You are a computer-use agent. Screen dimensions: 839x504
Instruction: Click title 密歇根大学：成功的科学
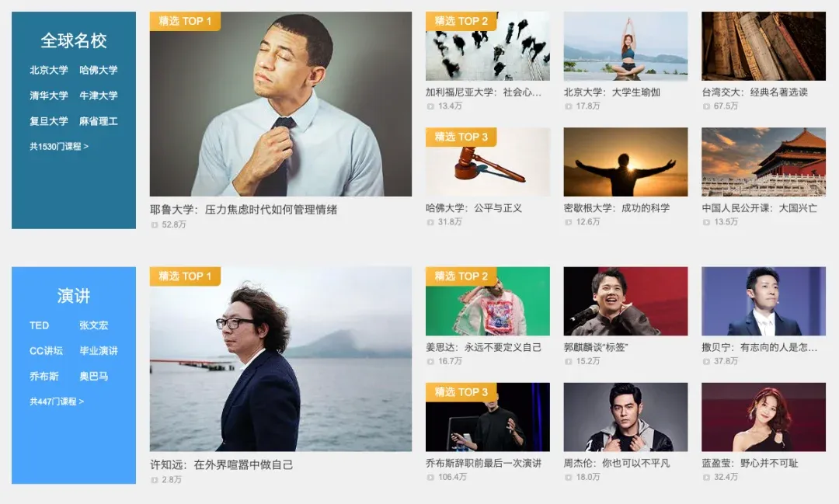[617, 208]
